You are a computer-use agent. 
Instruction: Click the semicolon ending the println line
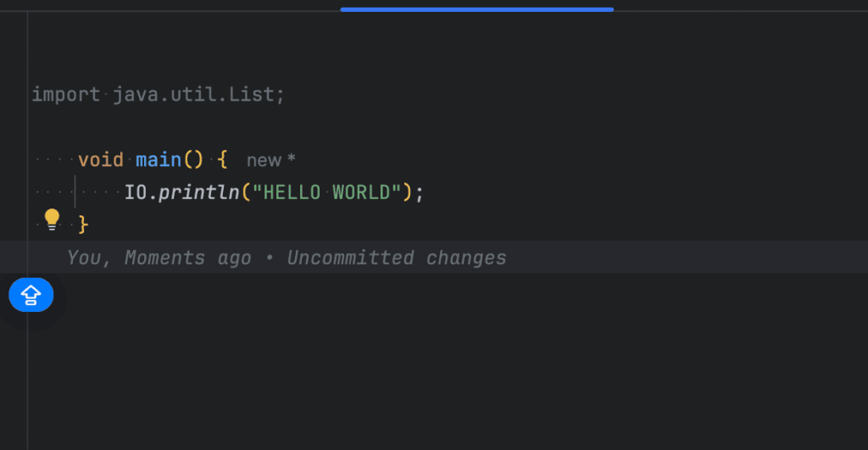click(x=419, y=192)
